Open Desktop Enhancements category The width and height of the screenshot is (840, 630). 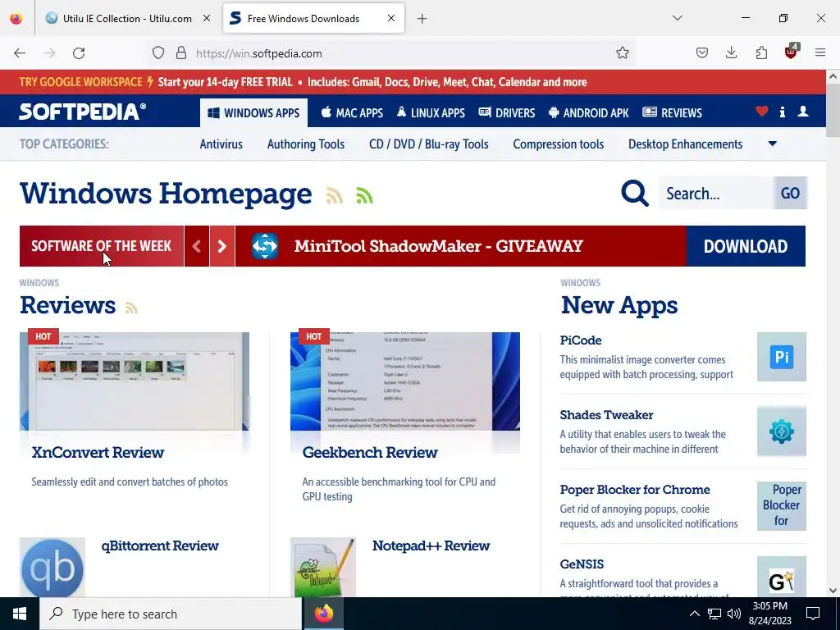685,144
